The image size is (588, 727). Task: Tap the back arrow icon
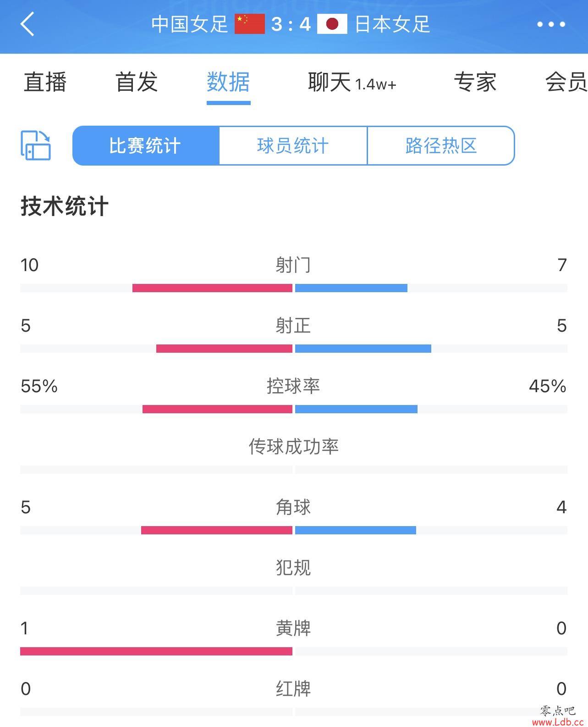[x=27, y=24]
